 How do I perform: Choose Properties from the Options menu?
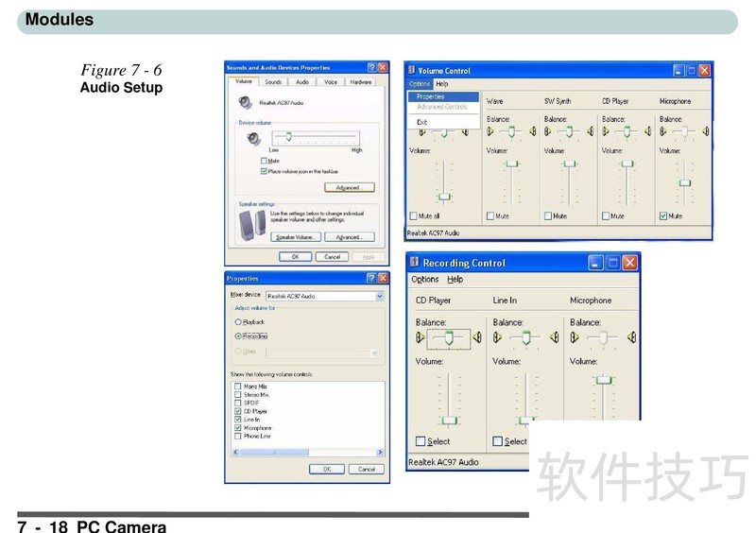click(430, 96)
